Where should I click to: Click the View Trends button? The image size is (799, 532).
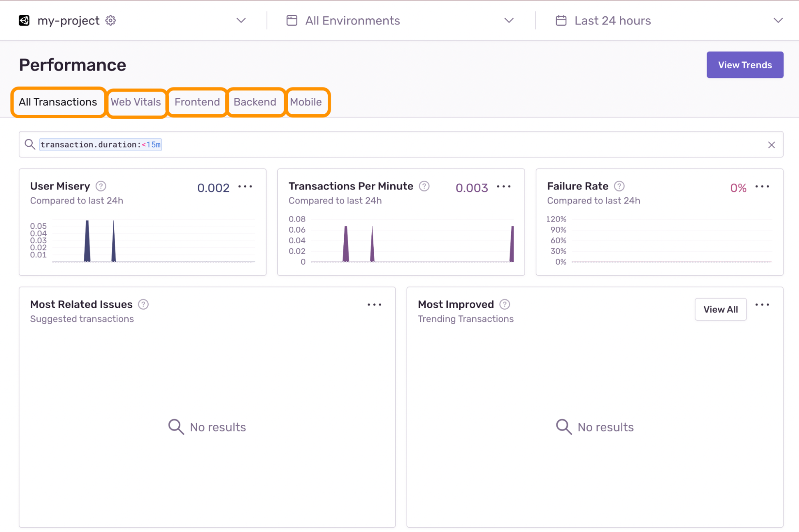pos(745,65)
